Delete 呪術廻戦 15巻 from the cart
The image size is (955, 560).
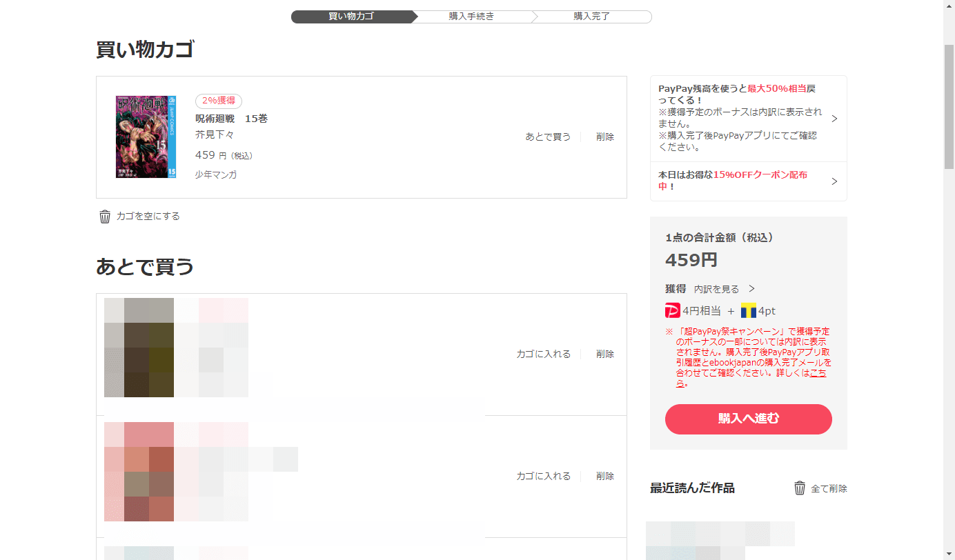(605, 137)
